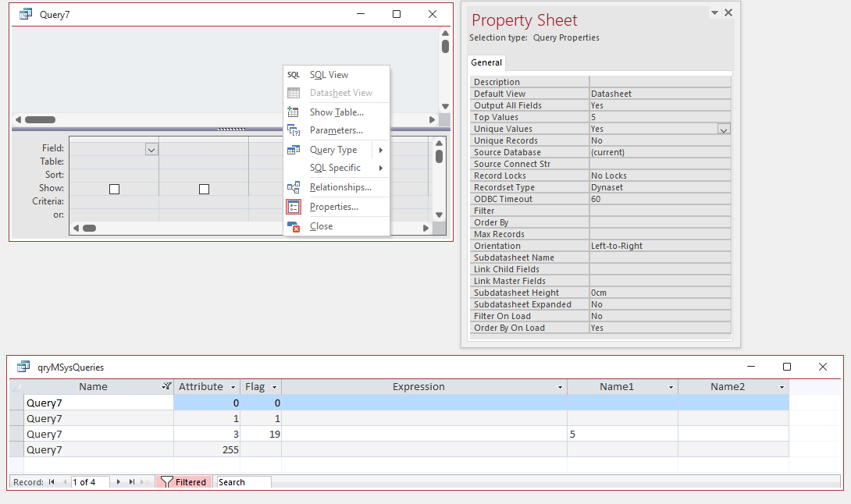851x504 pixels.
Task: Minimize the Query7 window
Action: 361,14
